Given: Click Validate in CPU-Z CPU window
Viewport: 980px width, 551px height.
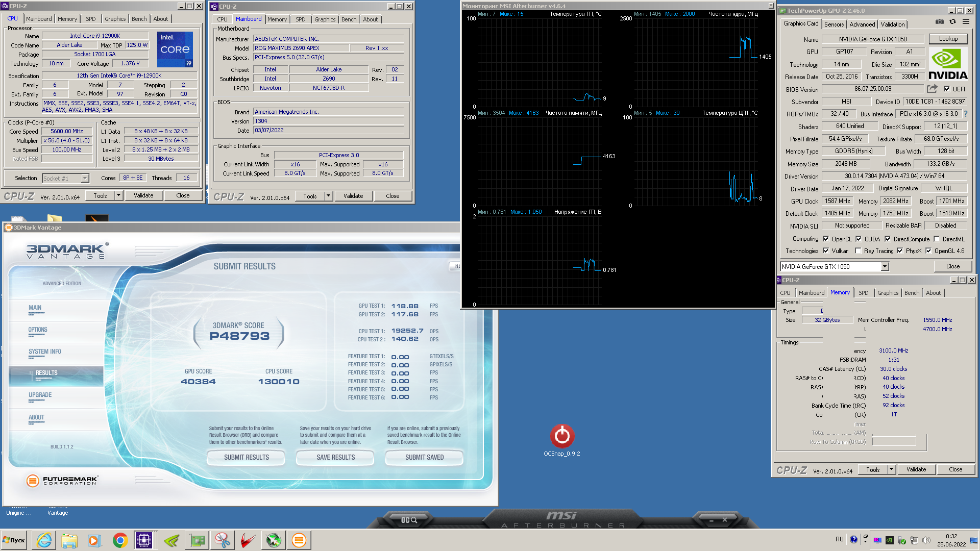Looking at the screenshot, I should tap(143, 195).
